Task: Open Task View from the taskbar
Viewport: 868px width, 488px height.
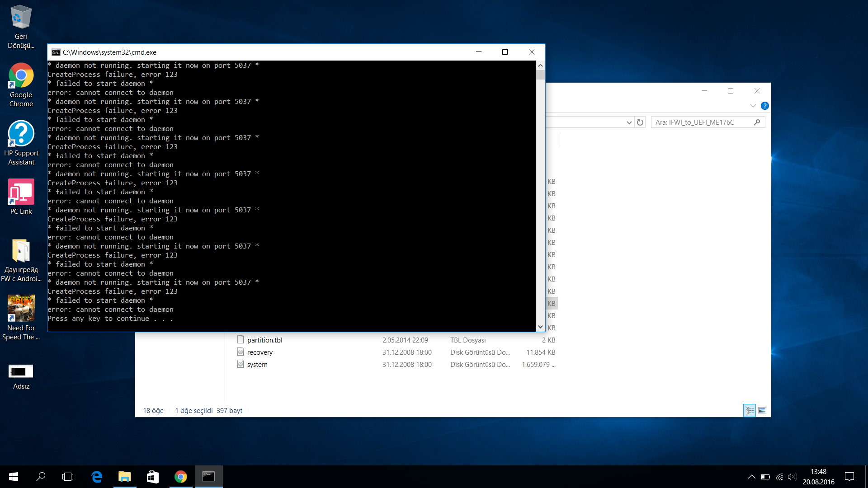Action: 68,477
